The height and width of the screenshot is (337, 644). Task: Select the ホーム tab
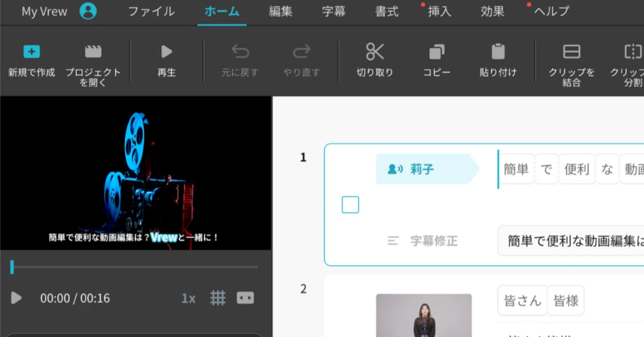pos(222,11)
